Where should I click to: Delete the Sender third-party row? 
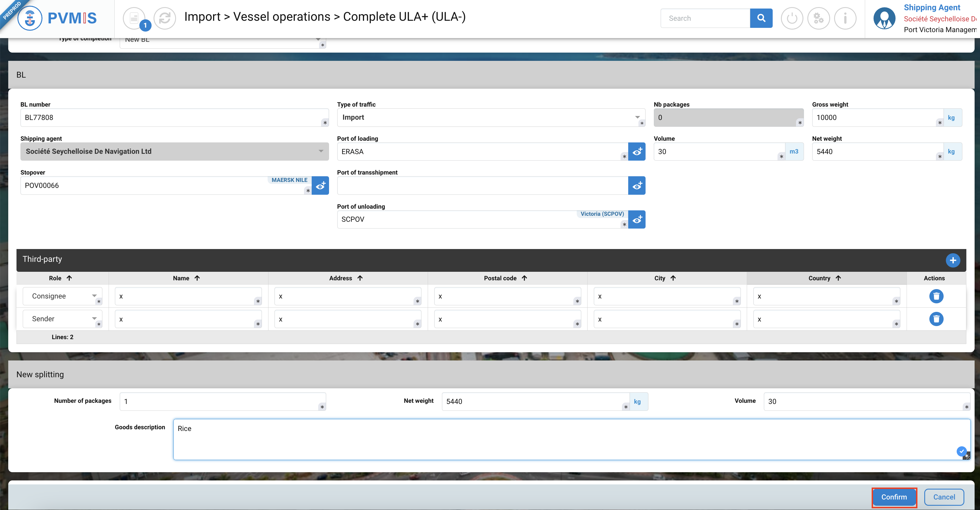click(936, 319)
